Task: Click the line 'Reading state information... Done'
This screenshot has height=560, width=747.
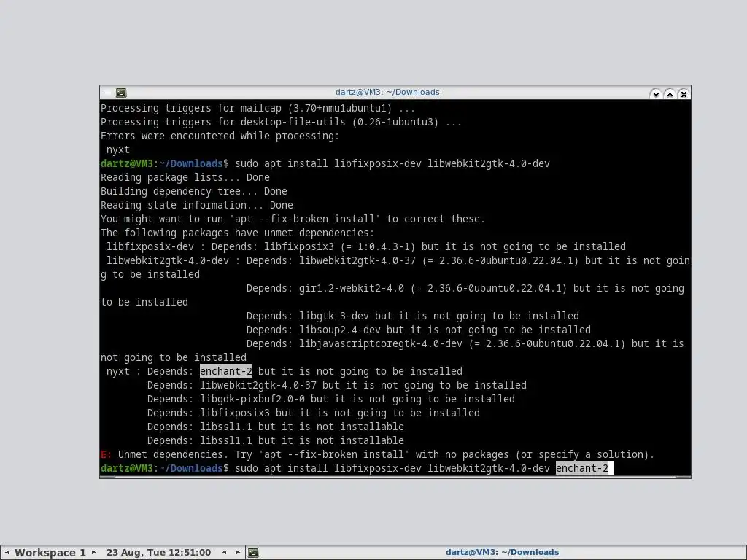Action: pyautogui.click(x=197, y=205)
